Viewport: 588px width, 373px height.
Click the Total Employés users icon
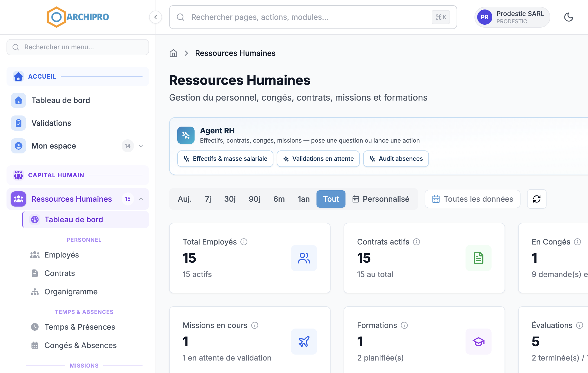304,258
